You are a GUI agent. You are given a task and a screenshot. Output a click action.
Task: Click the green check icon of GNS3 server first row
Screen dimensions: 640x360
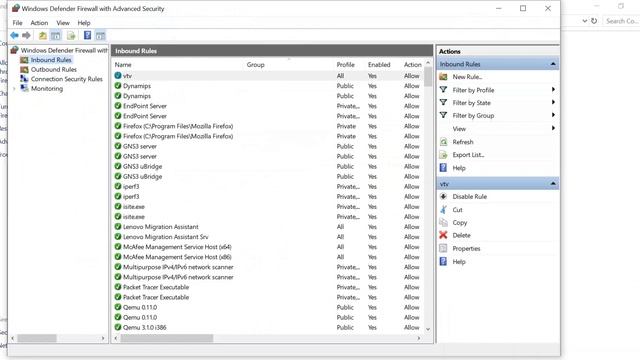point(118,146)
